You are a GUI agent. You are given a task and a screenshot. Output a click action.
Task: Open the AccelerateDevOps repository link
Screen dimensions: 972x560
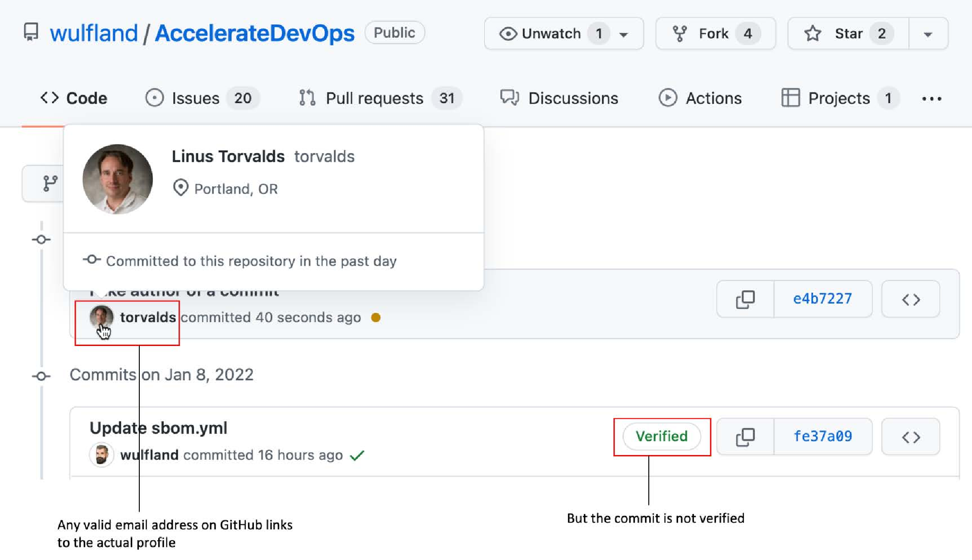pos(255,33)
